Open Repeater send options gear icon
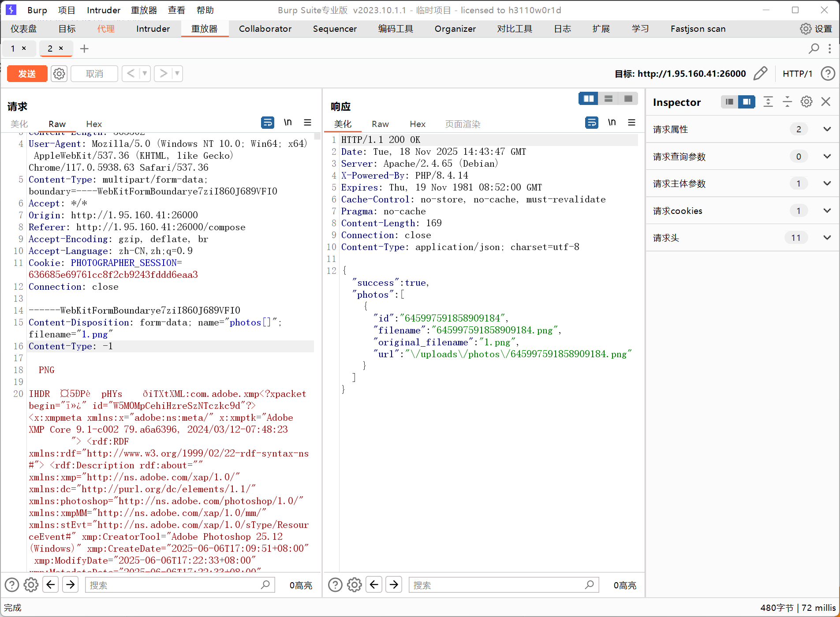This screenshot has height=617, width=840. pos(59,74)
